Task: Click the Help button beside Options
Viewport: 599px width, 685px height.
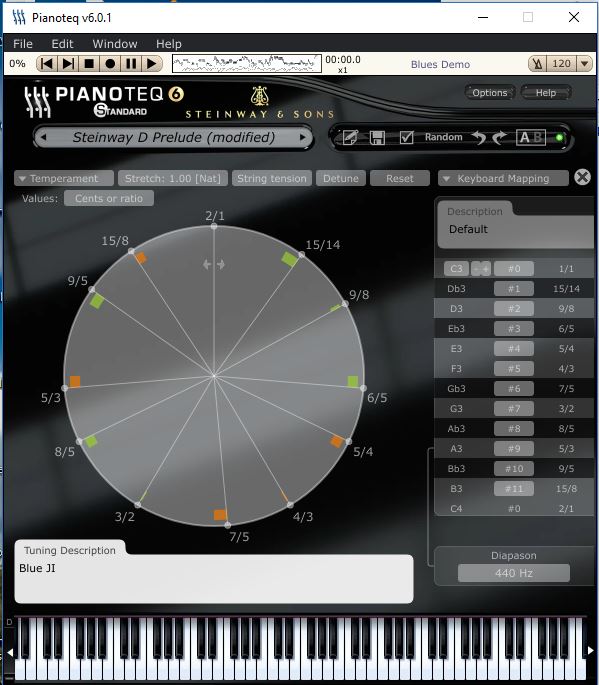Action: click(546, 93)
